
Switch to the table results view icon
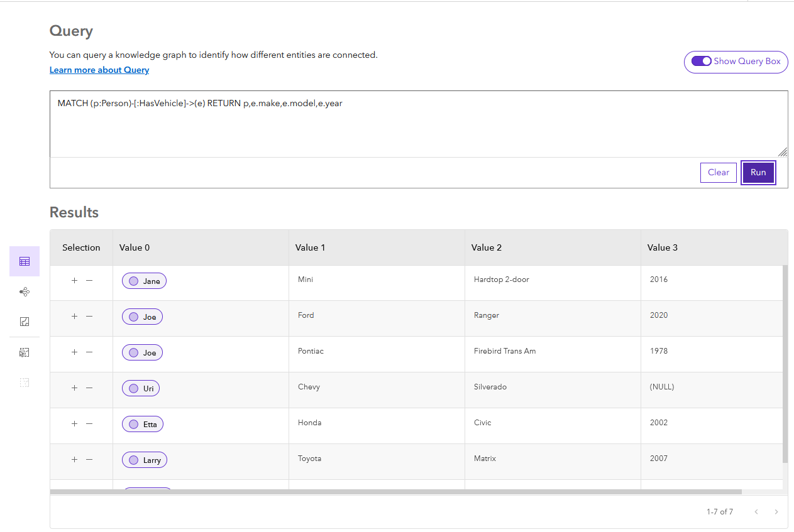(x=25, y=261)
